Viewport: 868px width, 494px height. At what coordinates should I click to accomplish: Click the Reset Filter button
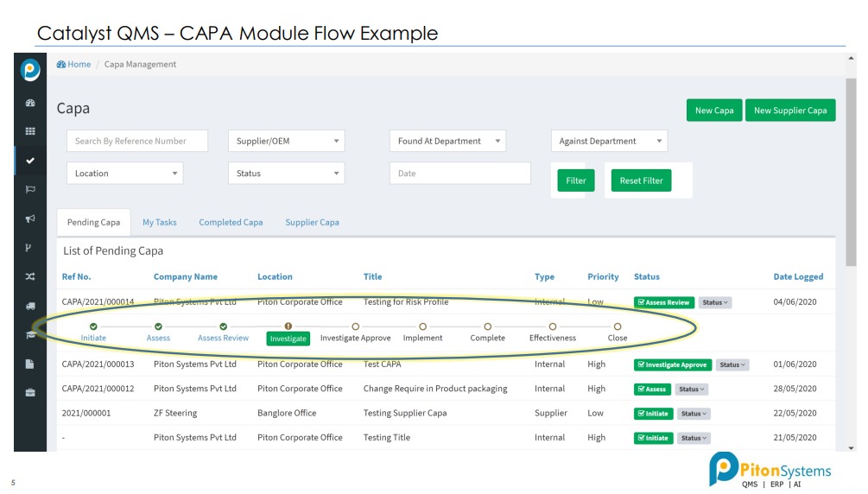[641, 180]
